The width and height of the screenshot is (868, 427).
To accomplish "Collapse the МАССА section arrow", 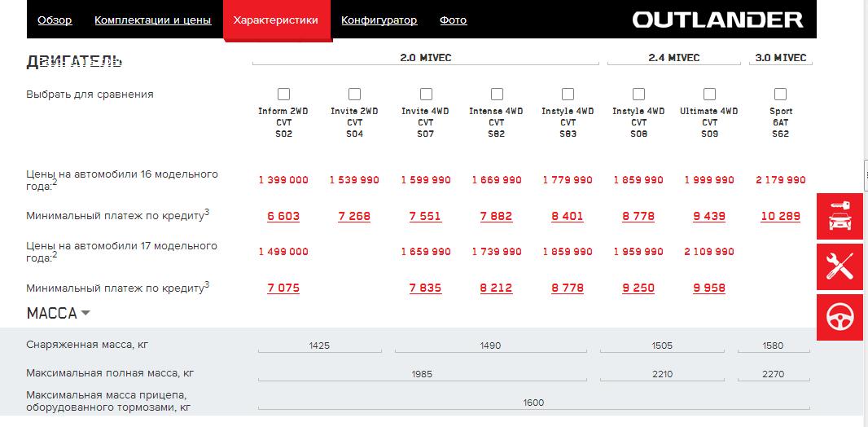I will coord(85,313).
